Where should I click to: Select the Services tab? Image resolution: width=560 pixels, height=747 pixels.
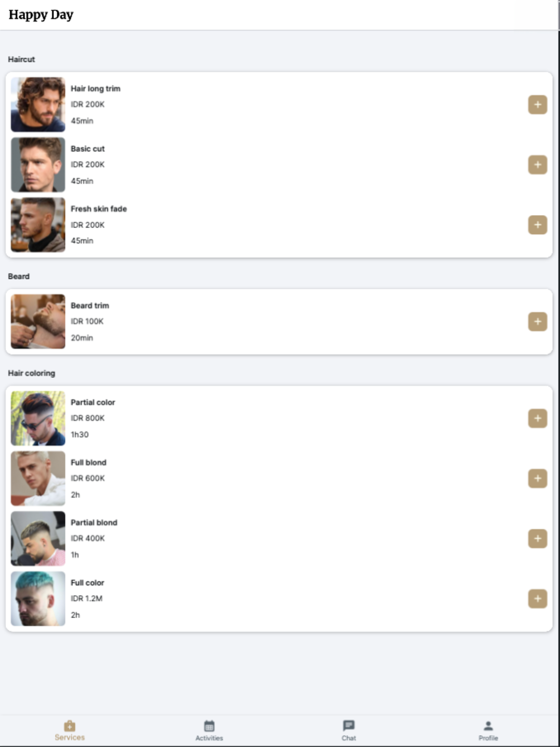coord(69,731)
